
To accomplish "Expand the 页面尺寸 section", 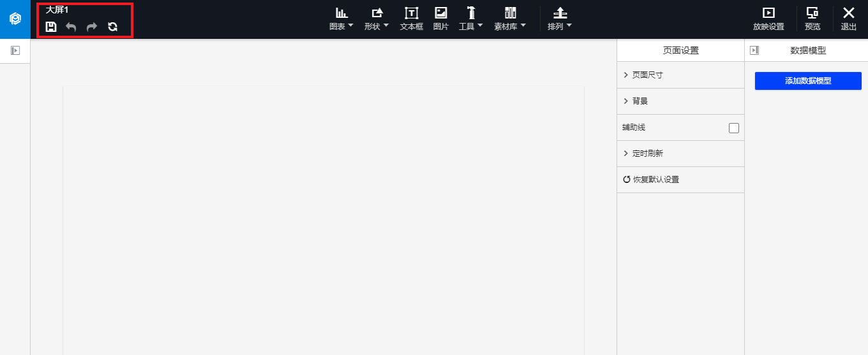I will pos(680,75).
